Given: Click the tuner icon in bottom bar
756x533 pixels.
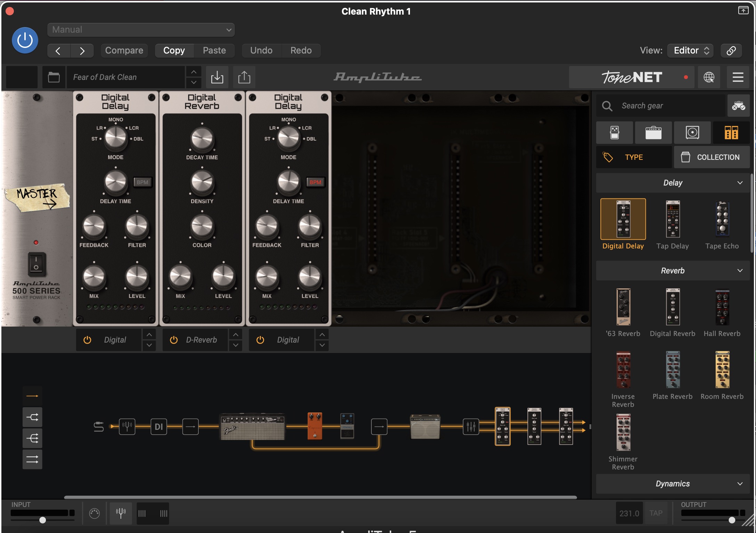Looking at the screenshot, I should point(121,513).
